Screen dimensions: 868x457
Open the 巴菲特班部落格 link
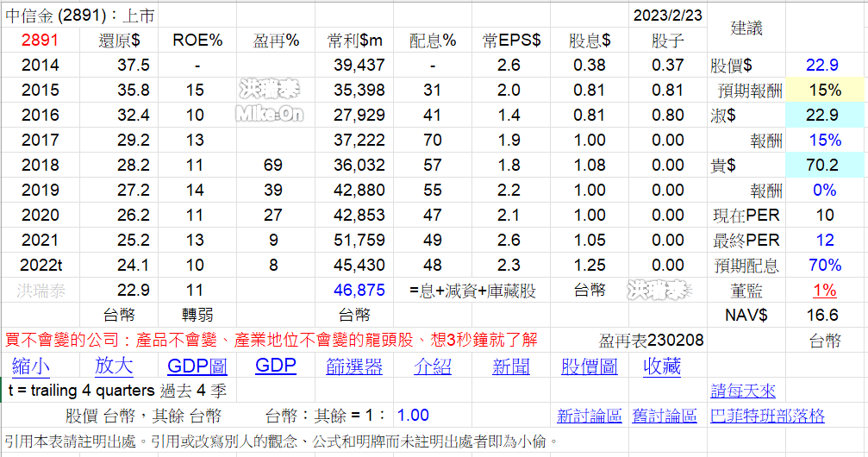767,416
